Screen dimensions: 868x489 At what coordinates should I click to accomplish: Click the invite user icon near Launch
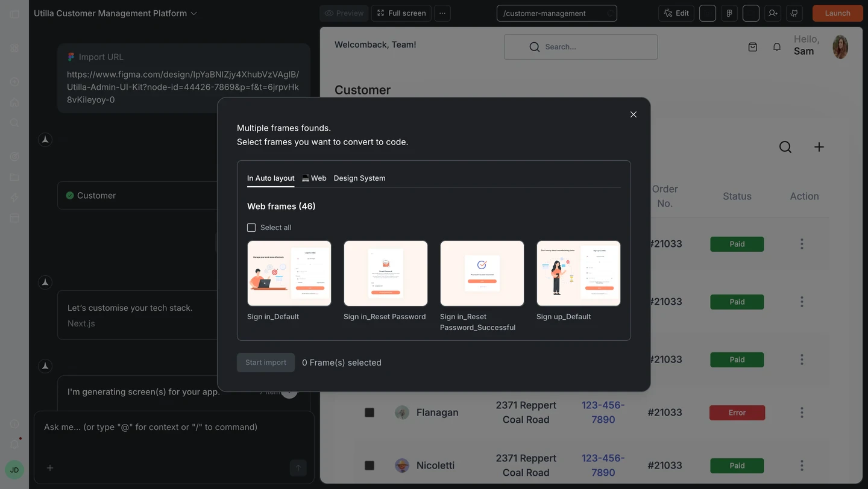(x=773, y=13)
